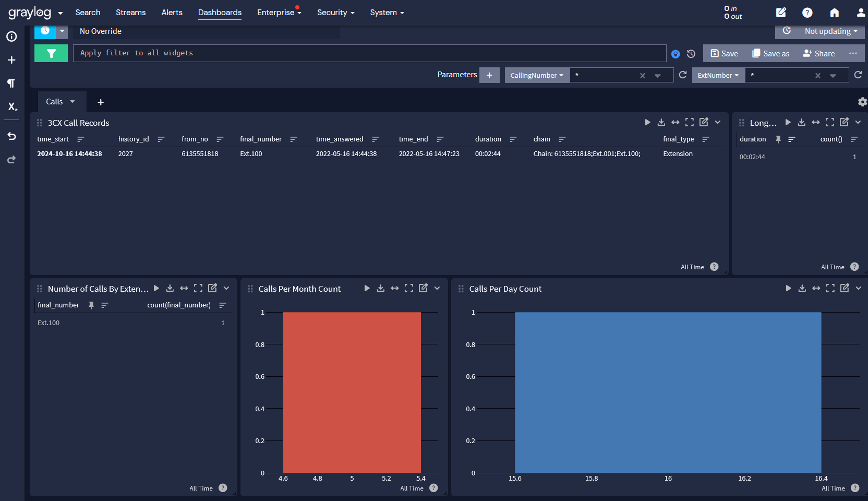The height and width of the screenshot is (501, 868).
Task: Enter fullscreen for Calls Per Month Count
Action: pos(409,288)
